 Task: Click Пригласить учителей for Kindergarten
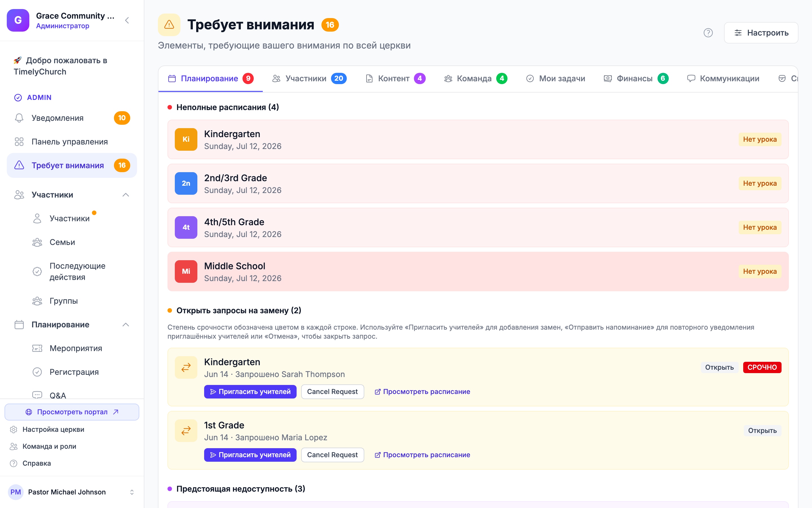click(250, 391)
